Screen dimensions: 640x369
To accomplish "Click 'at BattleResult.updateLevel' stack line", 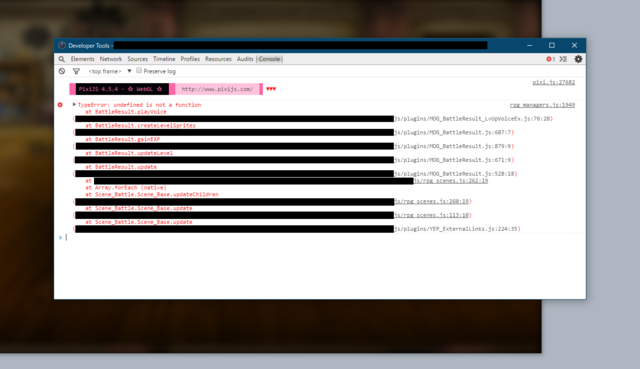I will 129,153.
